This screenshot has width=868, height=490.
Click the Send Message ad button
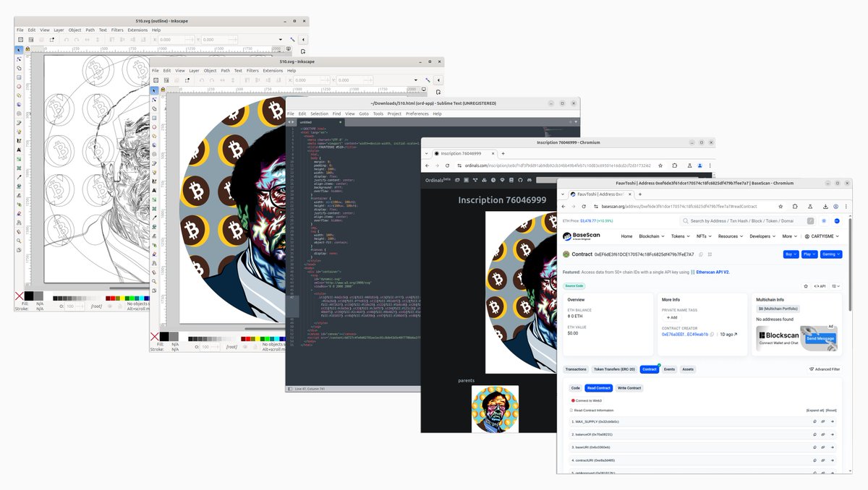pos(820,338)
